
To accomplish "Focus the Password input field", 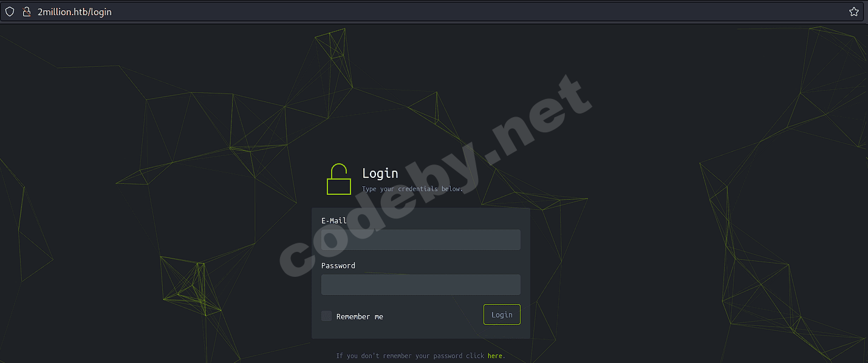I will click(x=421, y=285).
